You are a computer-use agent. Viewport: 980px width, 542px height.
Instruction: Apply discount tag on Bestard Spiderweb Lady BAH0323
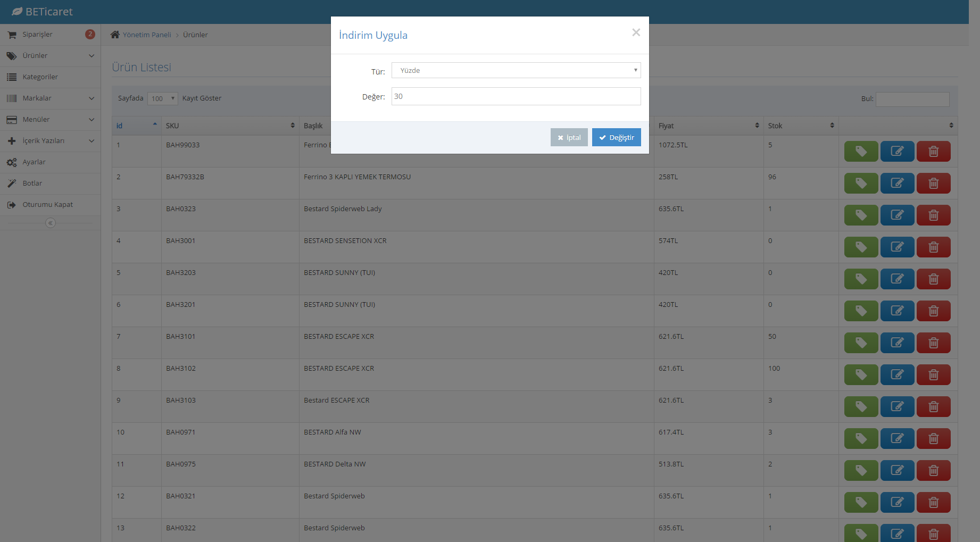pyautogui.click(x=861, y=215)
